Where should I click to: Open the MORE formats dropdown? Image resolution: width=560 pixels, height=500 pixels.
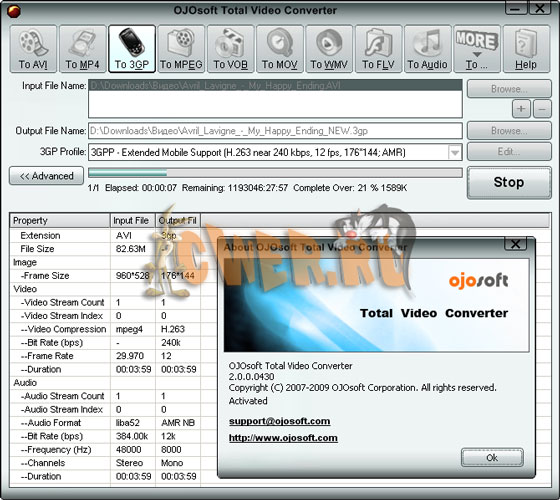click(x=477, y=49)
